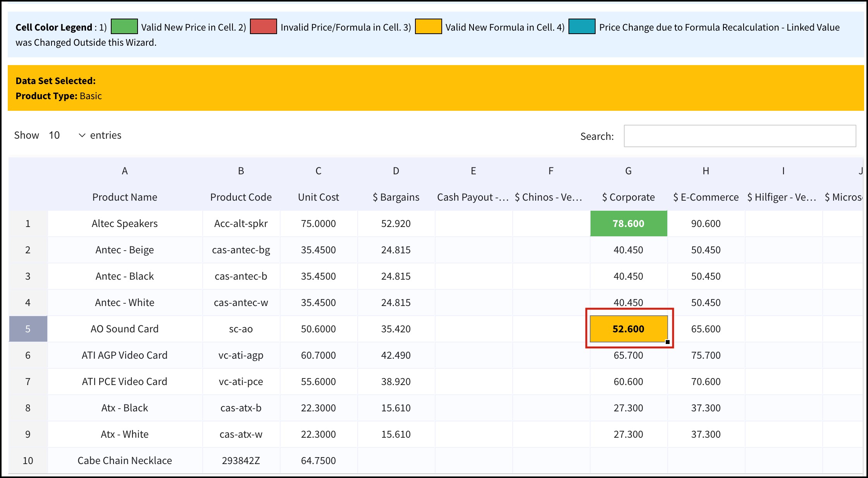Viewport: 868px width, 478px height.
Task: Click the Atx - White product name cell
Action: pos(125,434)
